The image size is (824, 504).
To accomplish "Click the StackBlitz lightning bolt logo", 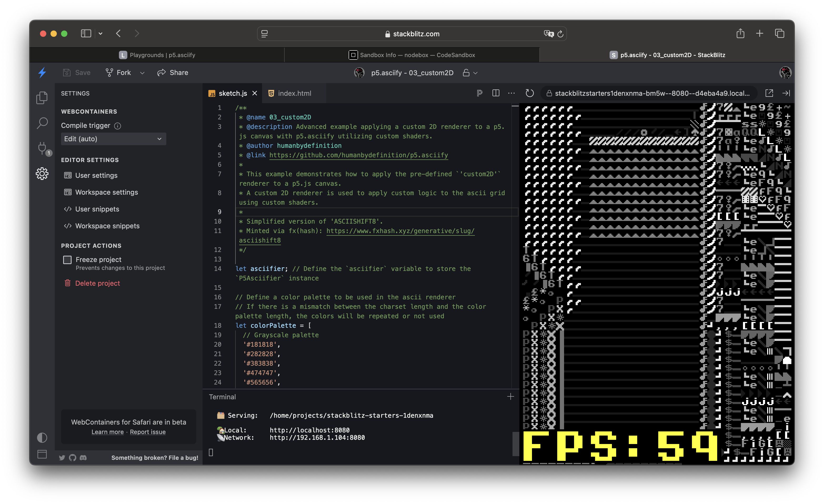I will click(42, 73).
